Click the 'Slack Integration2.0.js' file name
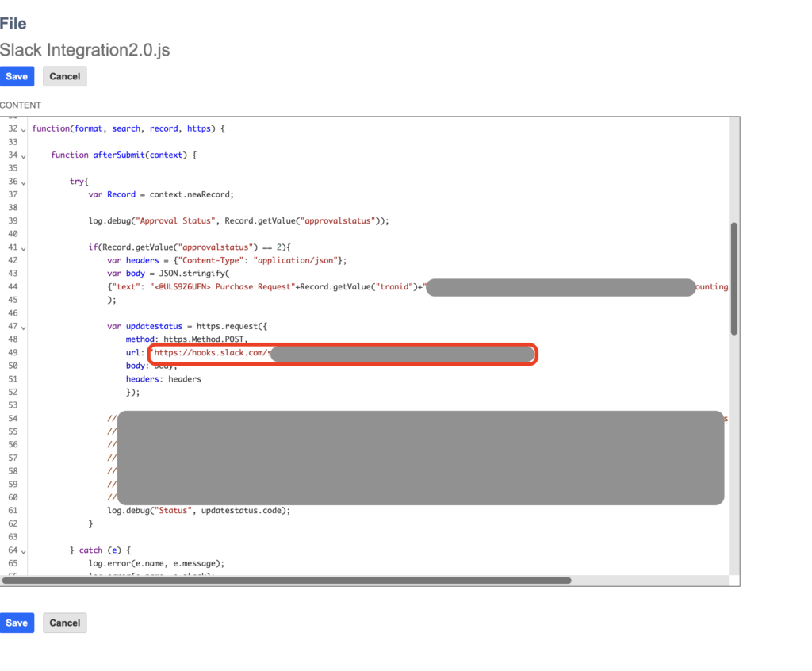The height and width of the screenshot is (671, 812). coord(85,50)
